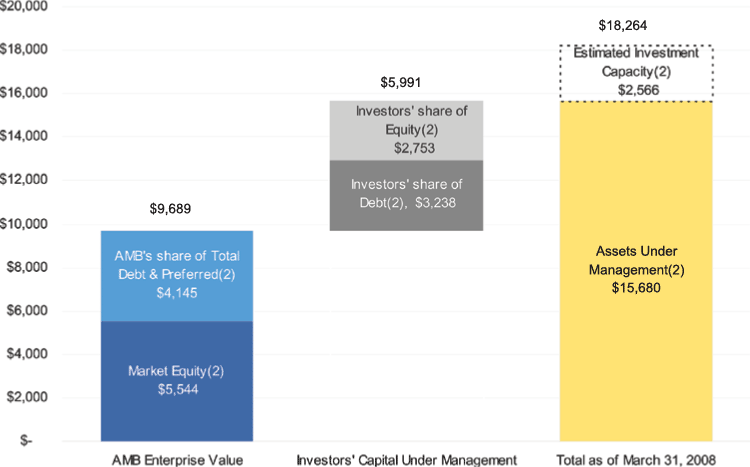Click the $- zero y-axis label
Viewport: 750px width, 467px height.
tap(32, 440)
